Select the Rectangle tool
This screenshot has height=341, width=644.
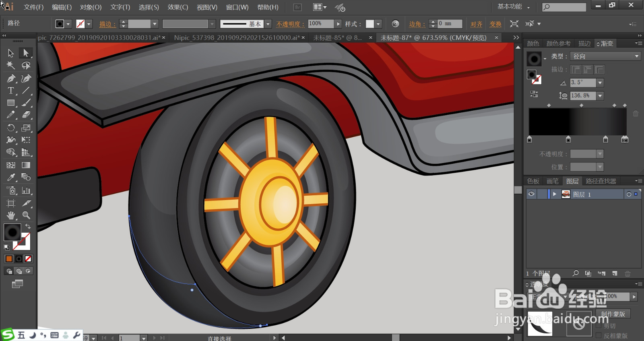11,103
